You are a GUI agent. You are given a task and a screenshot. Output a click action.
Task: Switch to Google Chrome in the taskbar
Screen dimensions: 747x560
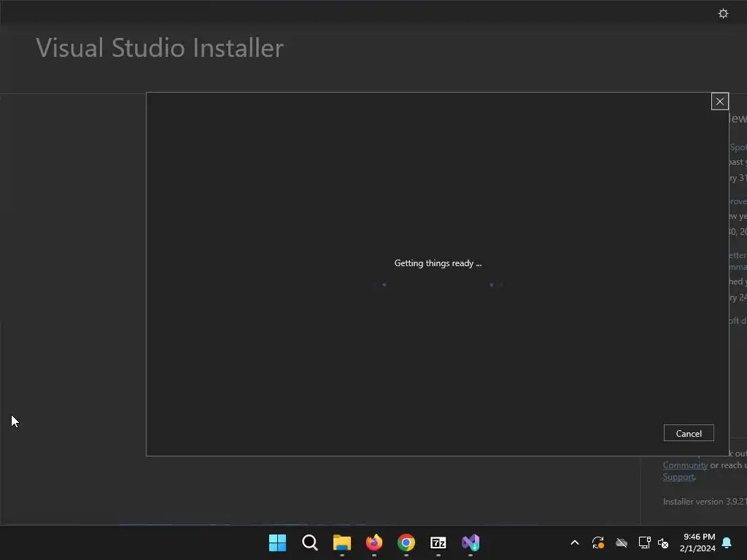[406, 542]
